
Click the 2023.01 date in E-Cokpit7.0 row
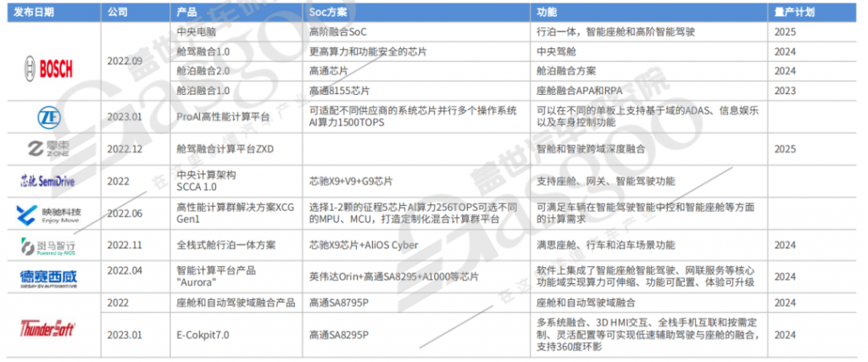click(x=125, y=336)
